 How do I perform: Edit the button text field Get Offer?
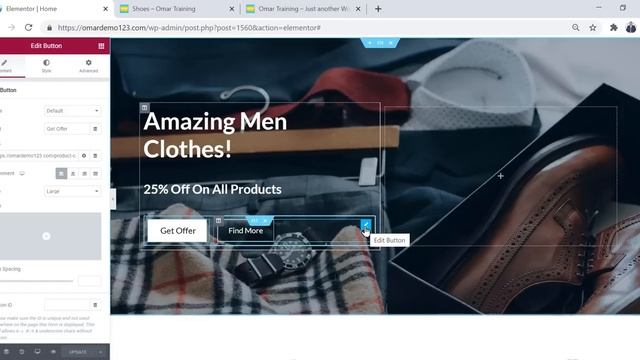point(67,129)
